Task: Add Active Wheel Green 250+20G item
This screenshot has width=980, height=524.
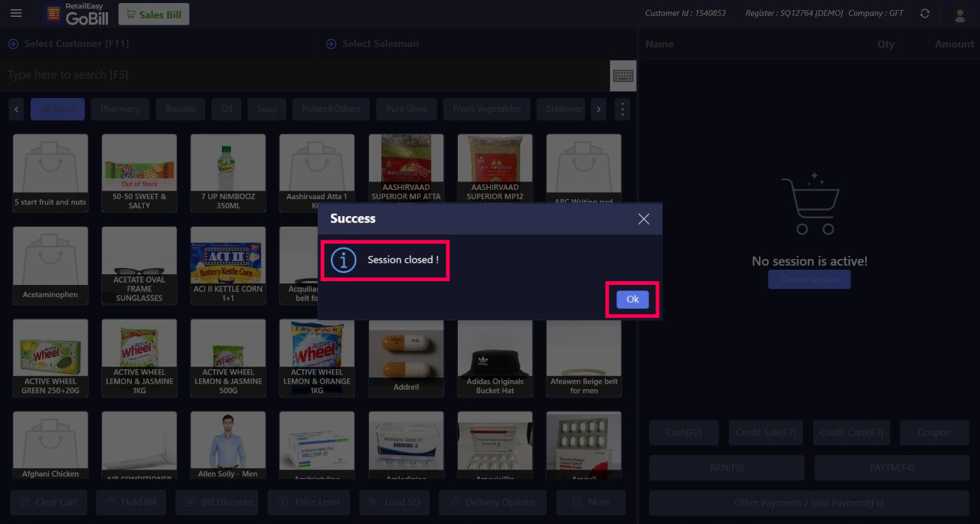Action: click(51, 358)
